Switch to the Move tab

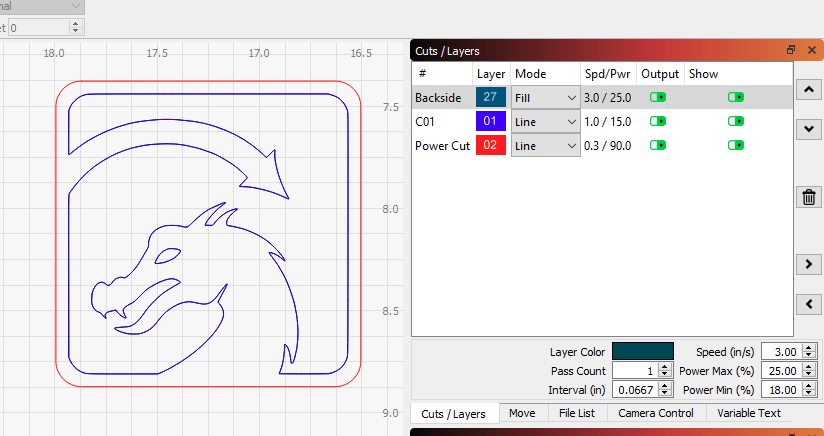click(x=521, y=413)
